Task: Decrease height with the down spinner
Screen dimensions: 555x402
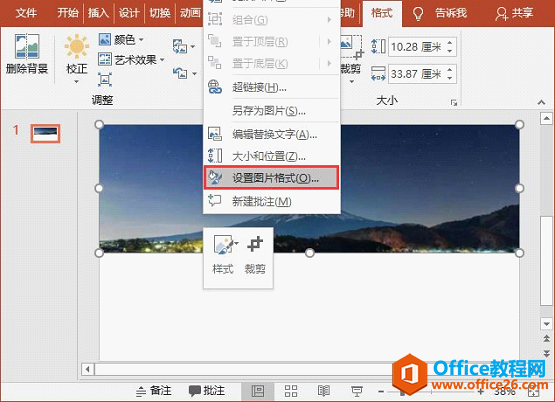Action: point(450,51)
